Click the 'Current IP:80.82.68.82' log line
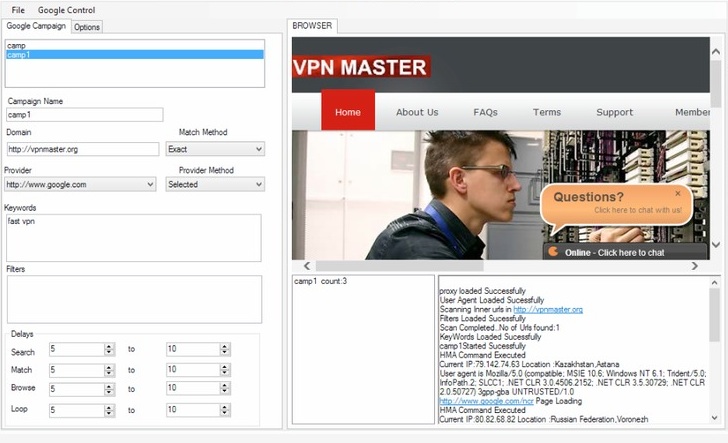 [544, 419]
